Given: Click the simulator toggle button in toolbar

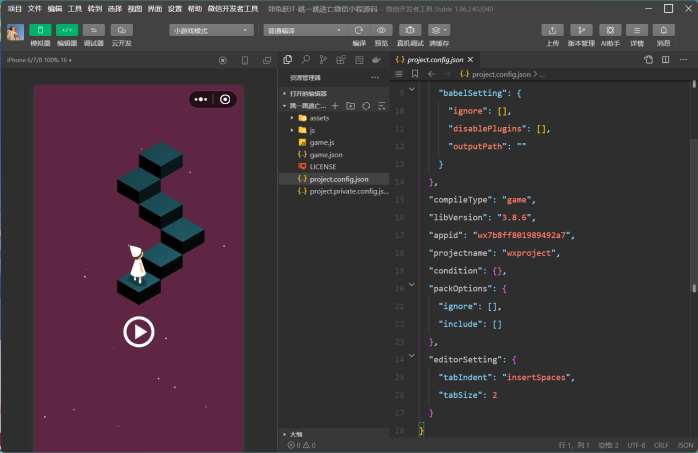Looking at the screenshot, I should coord(41,30).
